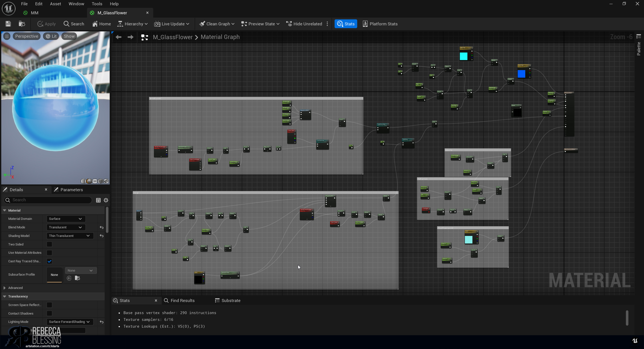Viewport: 644px width, 349px height.
Task: Open the Shading Model dropdown
Action: click(70, 236)
